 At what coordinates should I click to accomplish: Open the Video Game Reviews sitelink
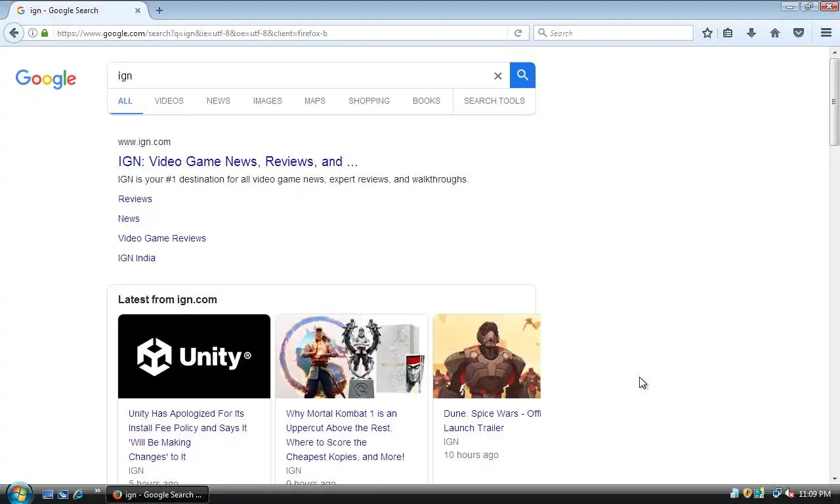tap(162, 238)
